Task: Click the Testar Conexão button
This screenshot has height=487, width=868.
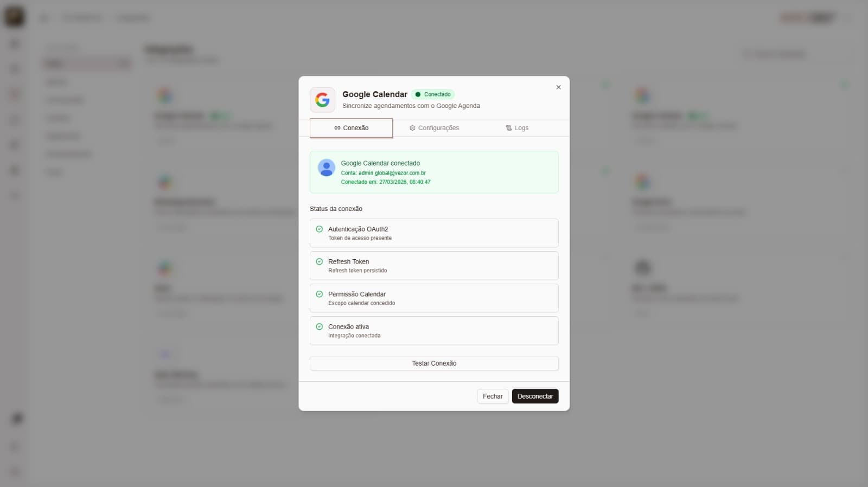Action: (434, 363)
